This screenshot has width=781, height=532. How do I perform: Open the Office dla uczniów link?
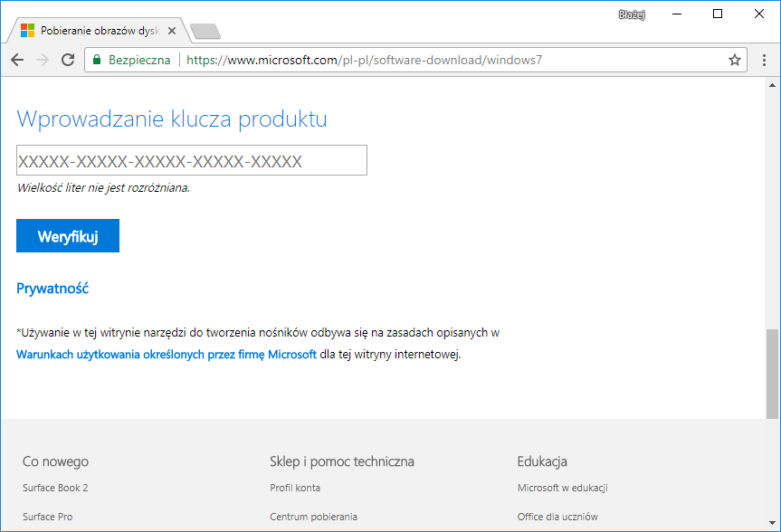(x=557, y=517)
